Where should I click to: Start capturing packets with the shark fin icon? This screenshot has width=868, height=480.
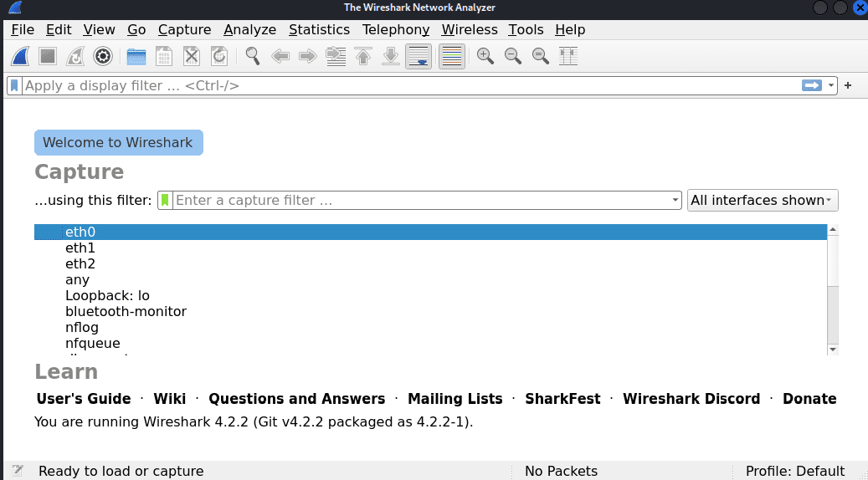coord(20,56)
